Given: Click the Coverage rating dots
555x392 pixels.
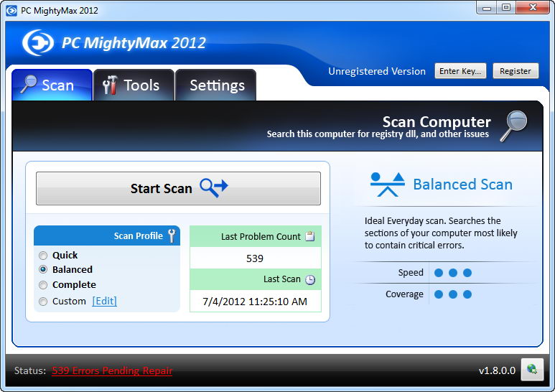Looking at the screenshot, I should [453, 294].
